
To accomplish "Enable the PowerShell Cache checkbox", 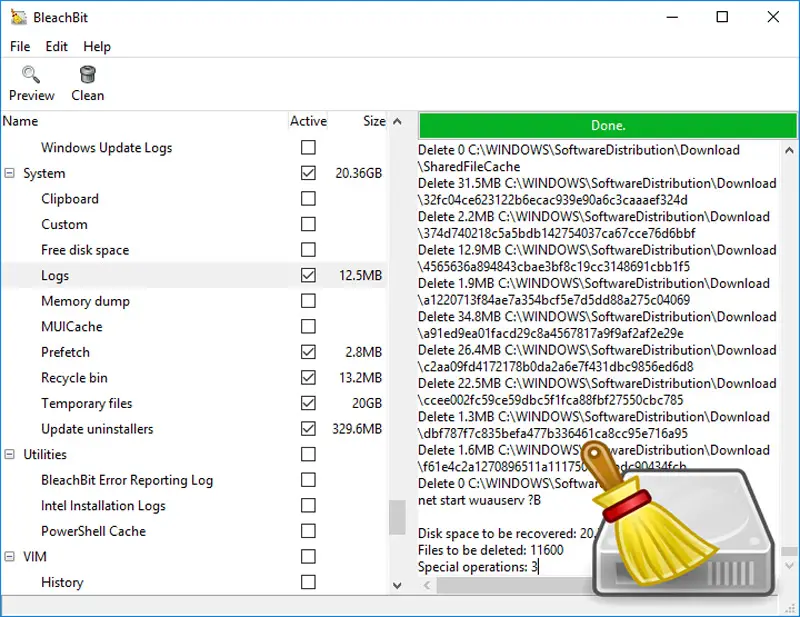I will [308, 531].
